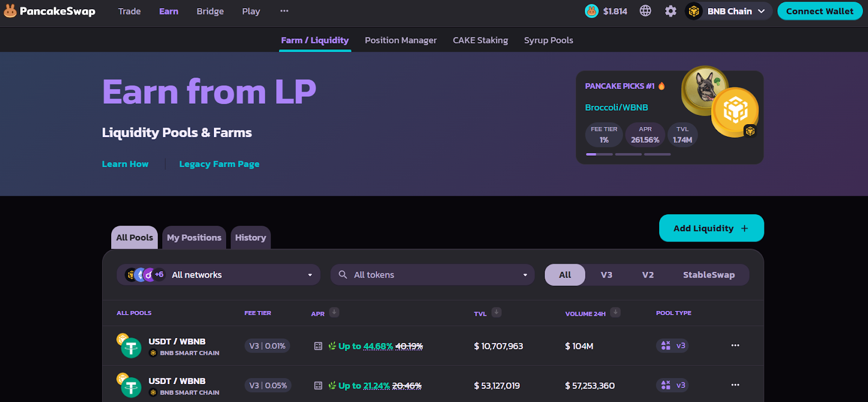
Task: Click the PancakeSwap bunny logo
Action: pyautogui.click(x=10, y=11)
